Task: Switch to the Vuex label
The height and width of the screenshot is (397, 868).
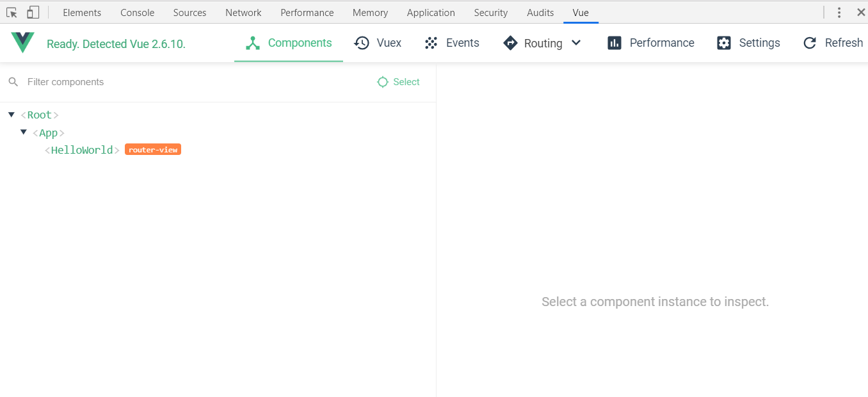Action: pos(389,43)
